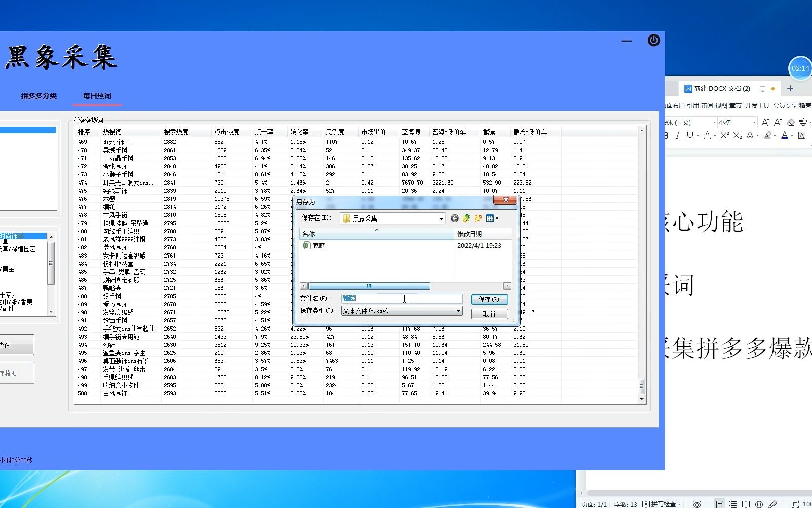Viewport: 812px width, 508px height.
Task: Open the 审阅 ribbon tab in WPS
Action: (707, 105)
